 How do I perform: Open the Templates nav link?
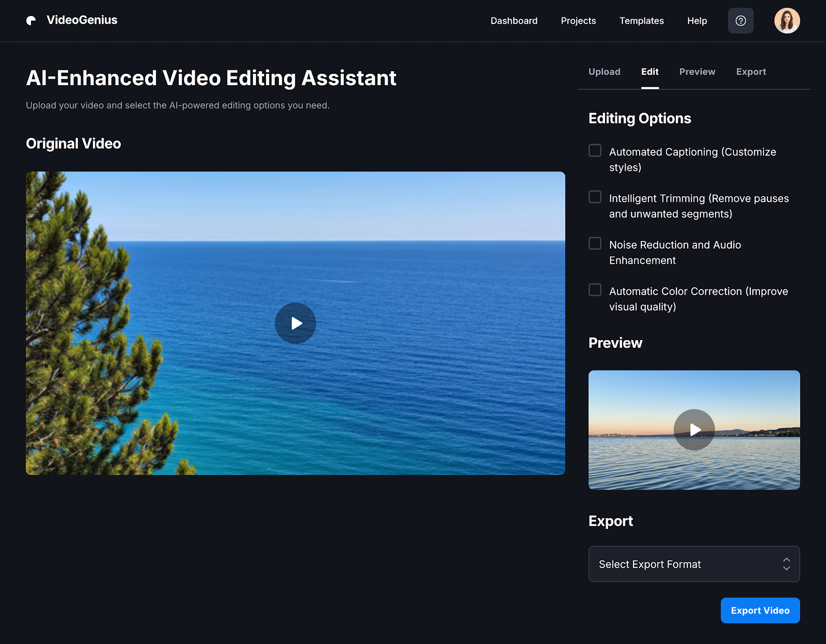[x=641, y=21]
